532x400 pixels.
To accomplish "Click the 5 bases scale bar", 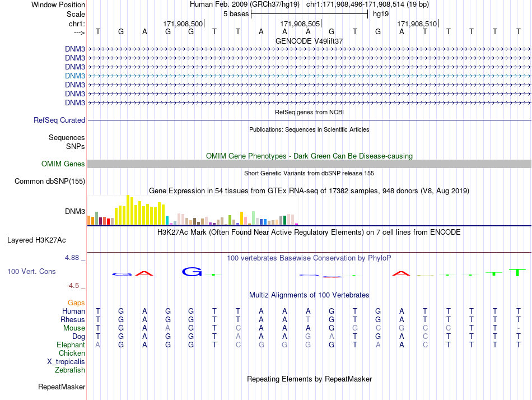I will [310, 14].
